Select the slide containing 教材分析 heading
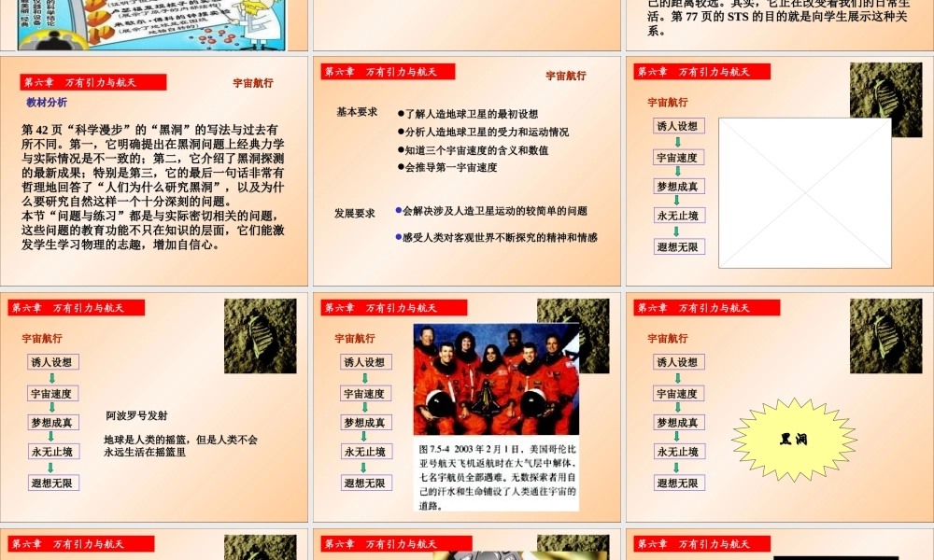The image size is (934, 560). (x=154, y=171)
